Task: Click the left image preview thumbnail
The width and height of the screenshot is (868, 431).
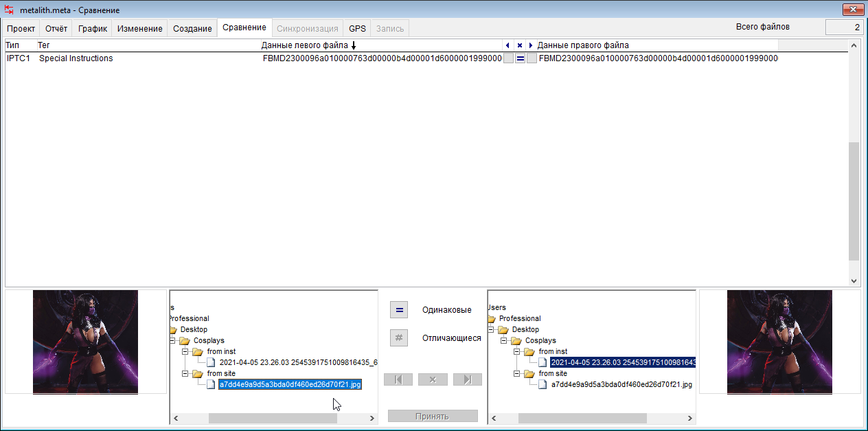Action: tap(86, 342)
